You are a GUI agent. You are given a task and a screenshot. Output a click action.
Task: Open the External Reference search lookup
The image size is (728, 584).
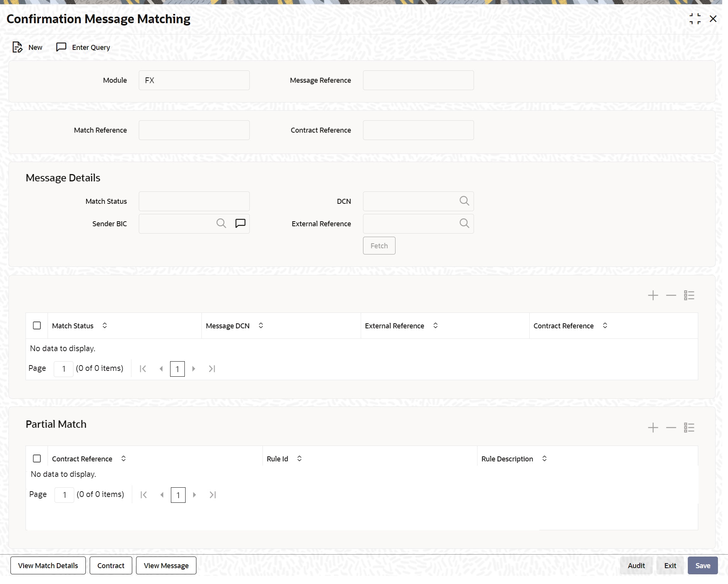pyautogui.click(x=464, y=224)
